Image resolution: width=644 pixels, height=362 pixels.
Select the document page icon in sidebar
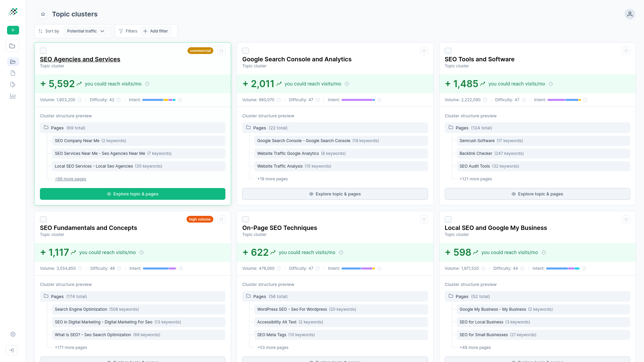(x=13, y=73)
